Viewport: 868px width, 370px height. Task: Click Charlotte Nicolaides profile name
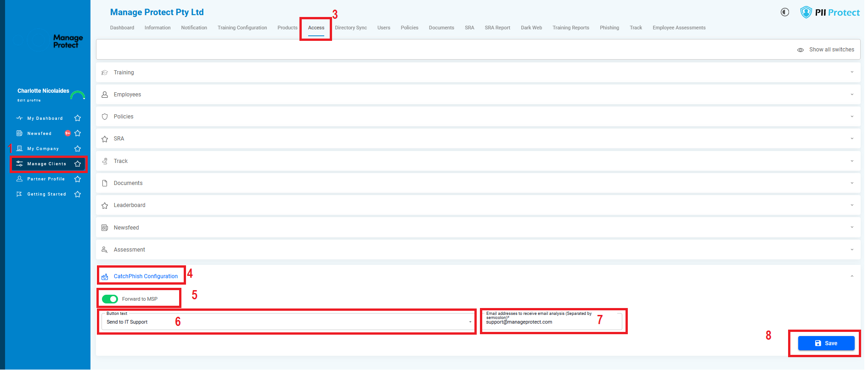tap(43, 91)
